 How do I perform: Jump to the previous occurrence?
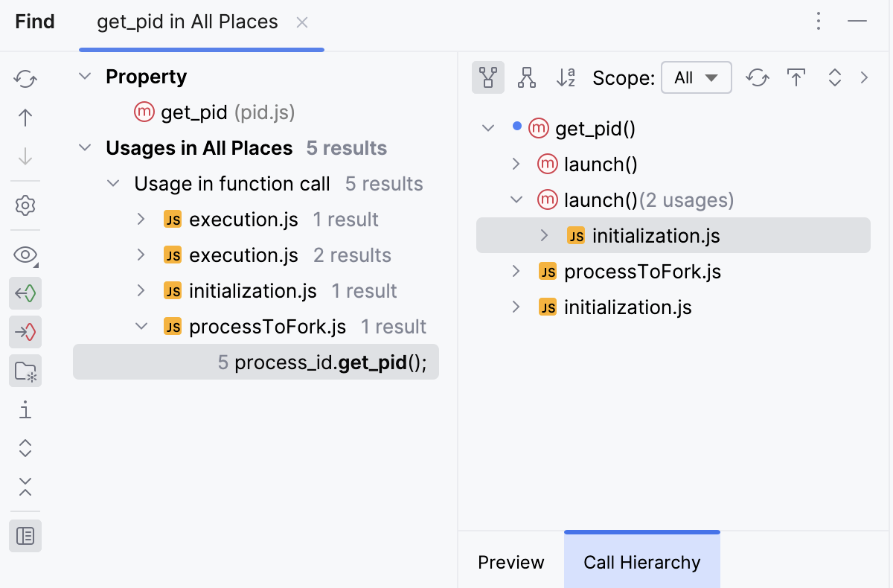pos(25,118)
